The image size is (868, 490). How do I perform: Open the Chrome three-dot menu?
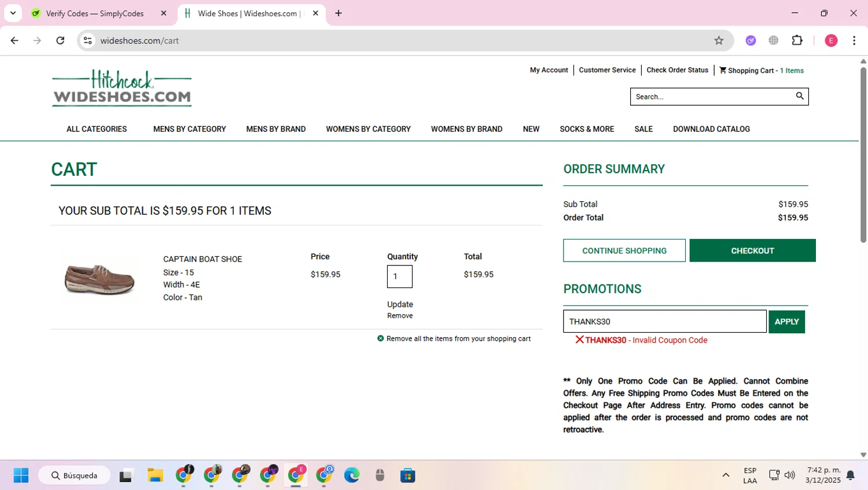pyautogui.click(x=854, y=40)
